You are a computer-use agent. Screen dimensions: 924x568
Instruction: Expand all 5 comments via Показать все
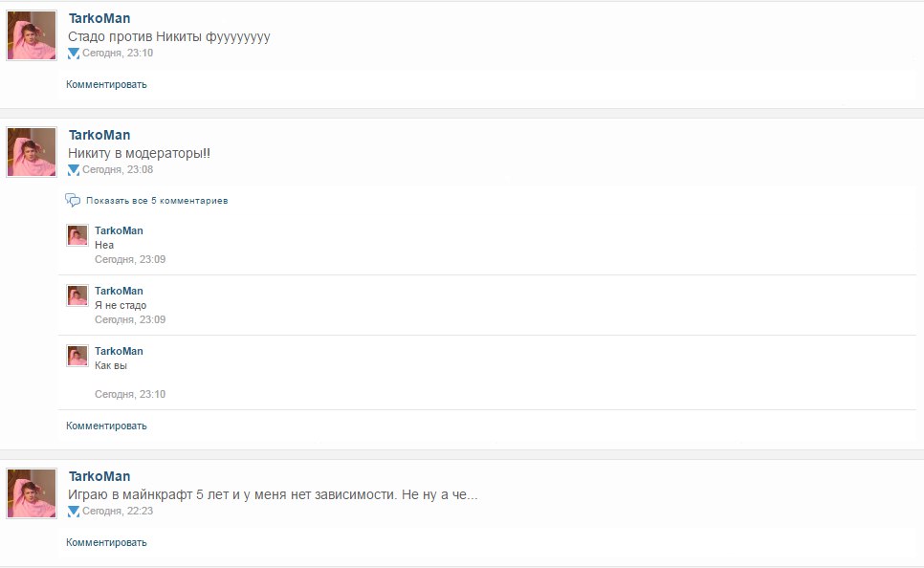coord(157,201)
